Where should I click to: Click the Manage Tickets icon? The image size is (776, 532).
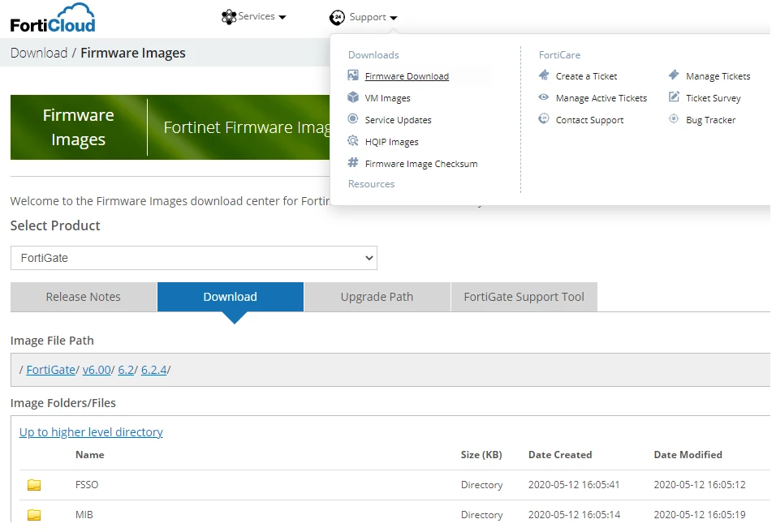click(674, 75)
